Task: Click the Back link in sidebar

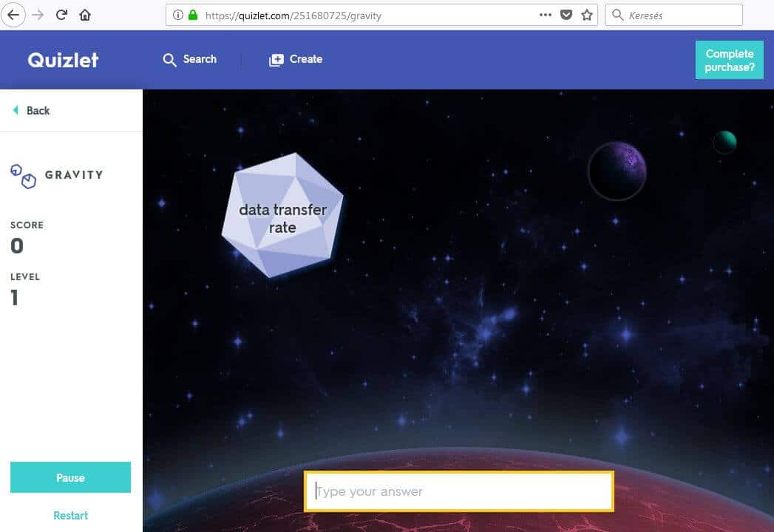Action: [31, 111]
